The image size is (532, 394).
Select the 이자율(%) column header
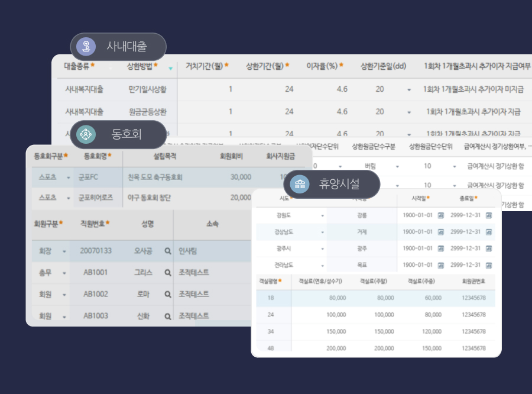pos(323,66)
